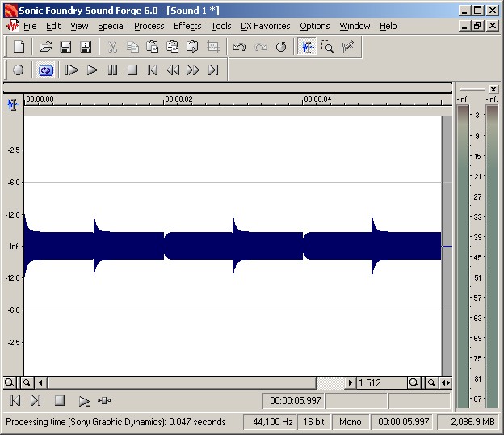This screenshot has height=435, width=504.
Task: Select the Pencil tool
Action: (x=347, y=47)
